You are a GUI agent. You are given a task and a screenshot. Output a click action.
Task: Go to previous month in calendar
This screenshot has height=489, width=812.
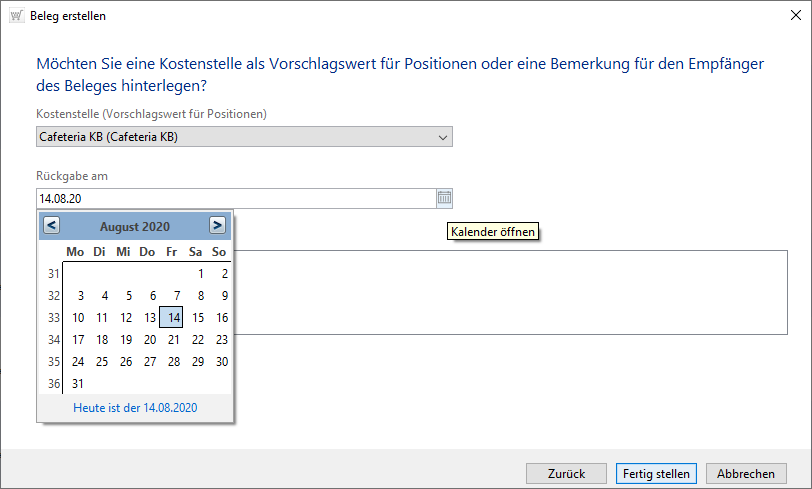[52, 226]
